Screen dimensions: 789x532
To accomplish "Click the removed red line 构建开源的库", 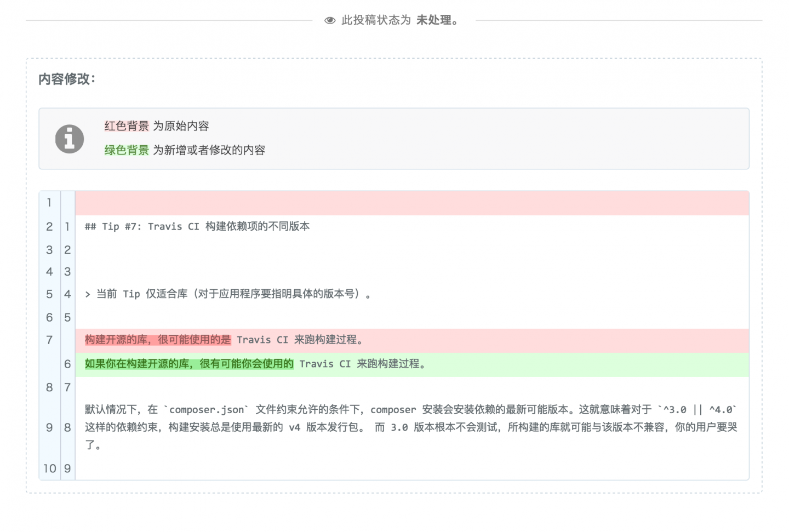I will coord(412,340).
